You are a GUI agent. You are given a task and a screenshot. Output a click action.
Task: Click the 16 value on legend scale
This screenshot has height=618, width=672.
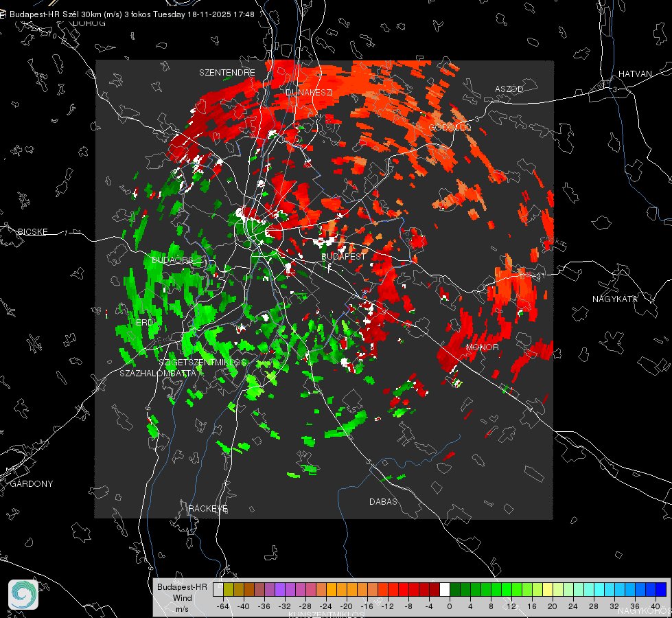(532, 606)
